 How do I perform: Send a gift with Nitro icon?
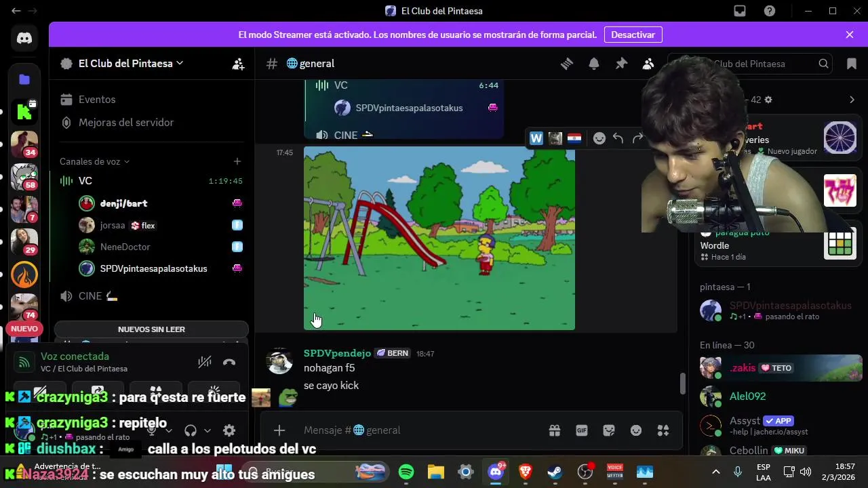(x=555, y=430)
